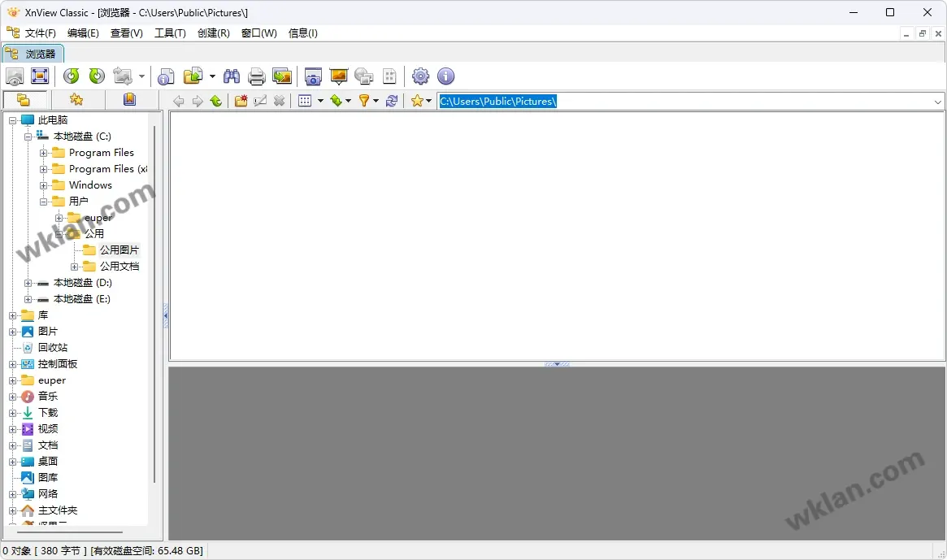Select the 公用图片 folder in tree
Viewport: 947px width, 560px height.
coord(119,250)
